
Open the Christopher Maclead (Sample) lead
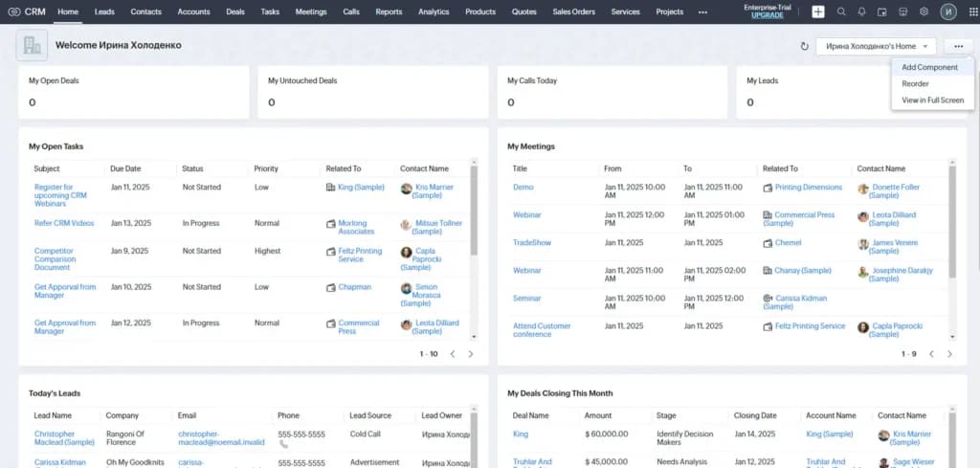64,438
